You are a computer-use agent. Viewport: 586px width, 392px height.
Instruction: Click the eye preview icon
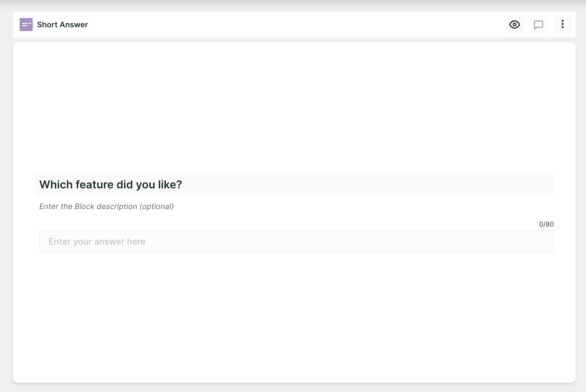point(514,25)
